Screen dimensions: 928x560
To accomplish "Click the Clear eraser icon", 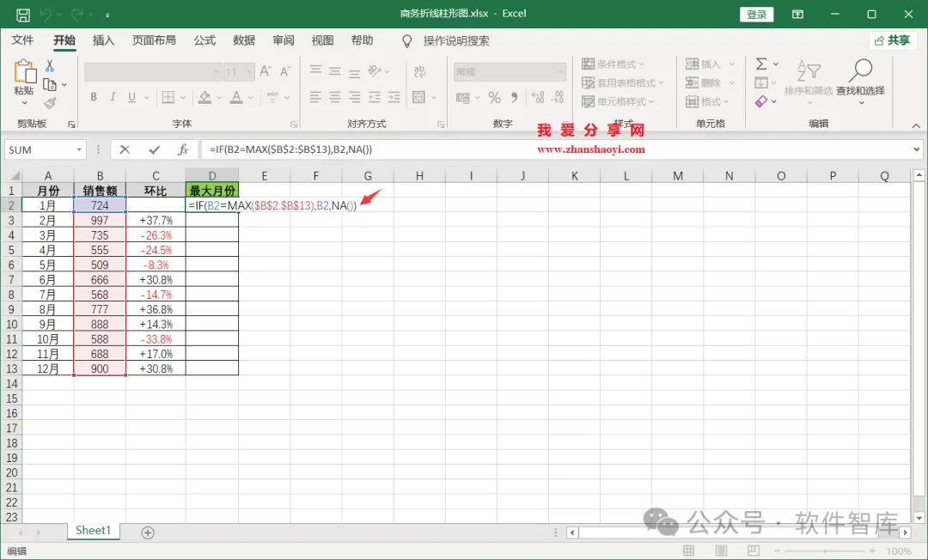I will (x=761, y=101).
